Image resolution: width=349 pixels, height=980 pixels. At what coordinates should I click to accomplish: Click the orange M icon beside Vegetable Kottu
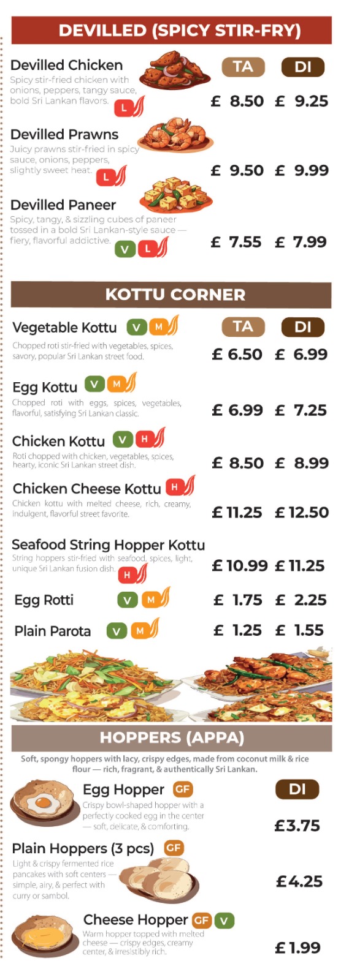tap(159, 327)
